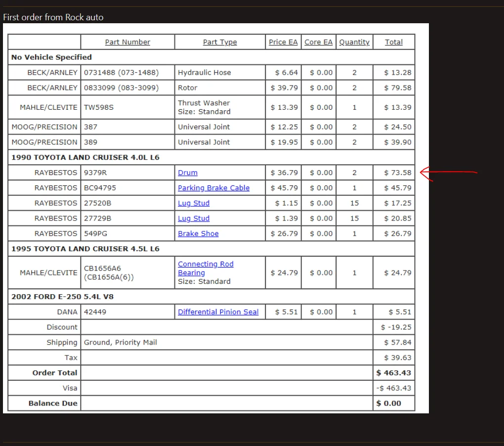Select the shipping cost $ 57.84
This screenshot has width=504, height=446.
[398, 343]
